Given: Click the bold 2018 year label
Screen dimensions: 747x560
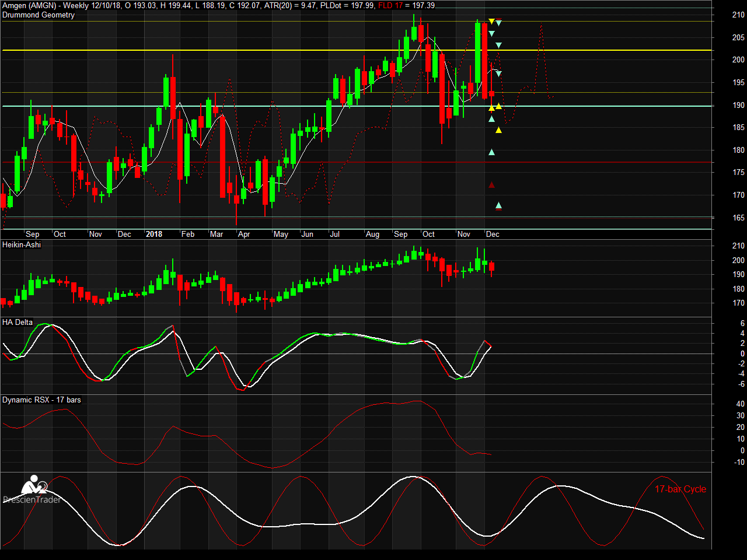Looking at the screenshot, I should click(154, 234).
